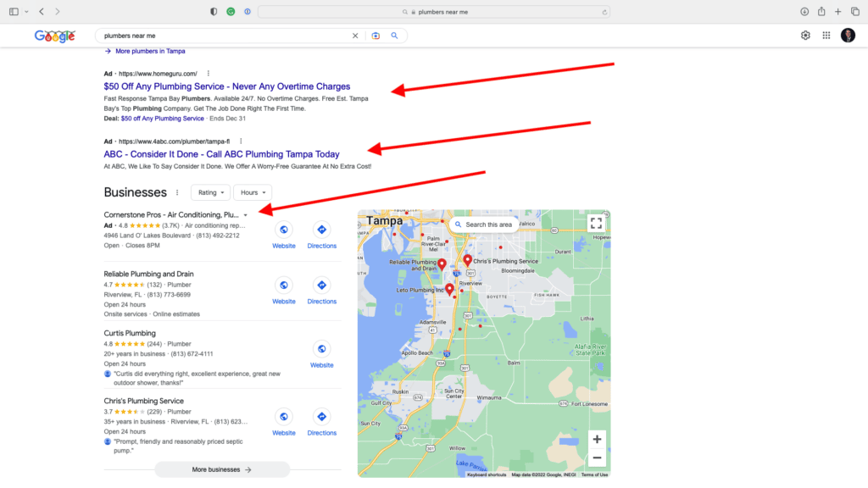The height and width of the screenshot is (488, 868).
Task: Go to Google homepage via logo
Action: click(55, 36)
